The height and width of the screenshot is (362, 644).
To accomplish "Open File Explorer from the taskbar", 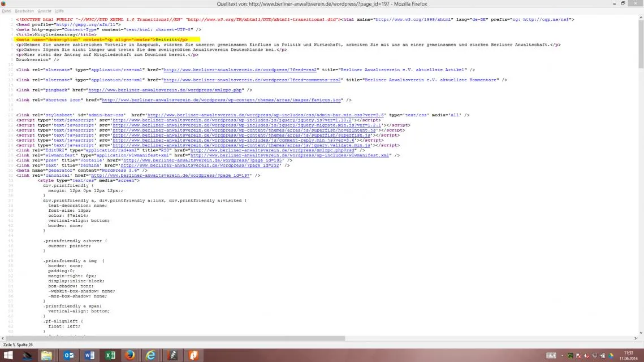I will coord(46,355).
